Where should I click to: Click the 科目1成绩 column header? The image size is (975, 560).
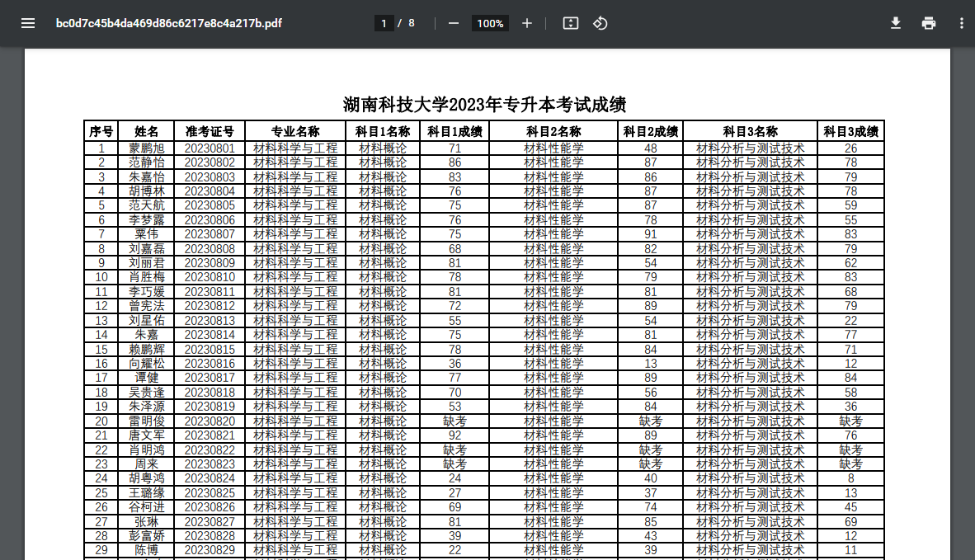[x=455, y=131]
